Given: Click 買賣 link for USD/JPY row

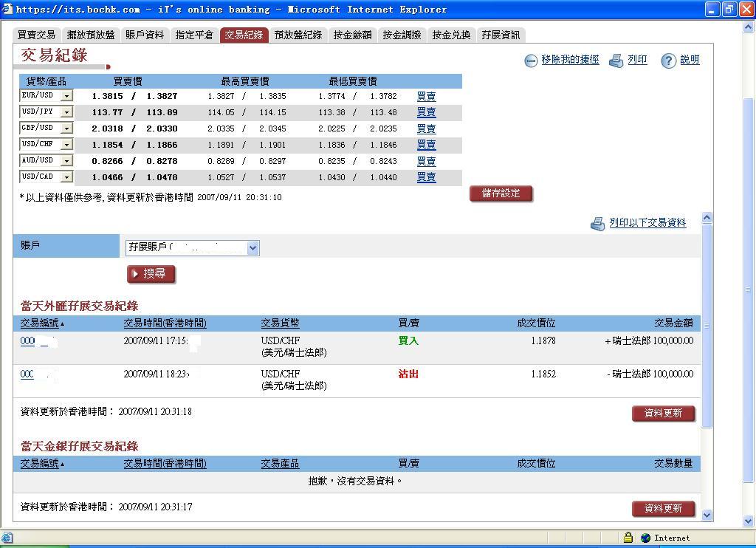Looking at the screenshot, I should pos(426,112).
